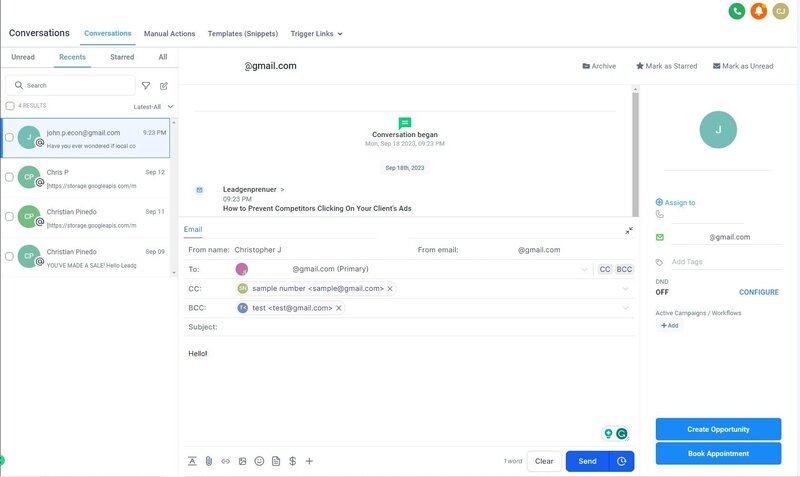Viewport: 800px width, 477px height.
Task: Collapse the email composer with the shrink icon
Action: point(629,231)
